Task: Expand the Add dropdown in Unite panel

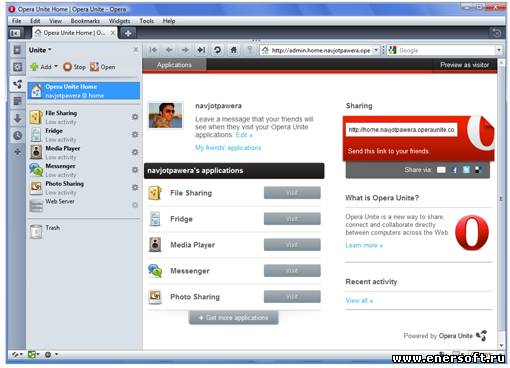Action: (x=56, y=66)
